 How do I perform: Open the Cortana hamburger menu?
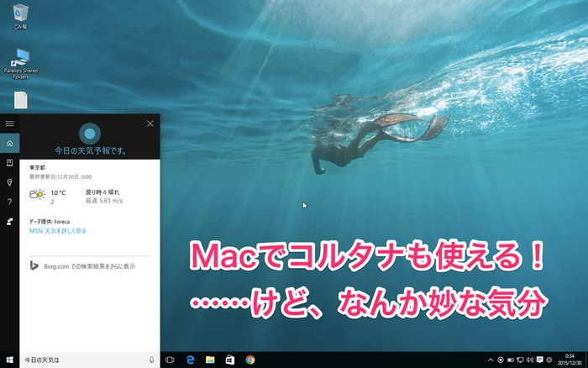click(10, 124)
